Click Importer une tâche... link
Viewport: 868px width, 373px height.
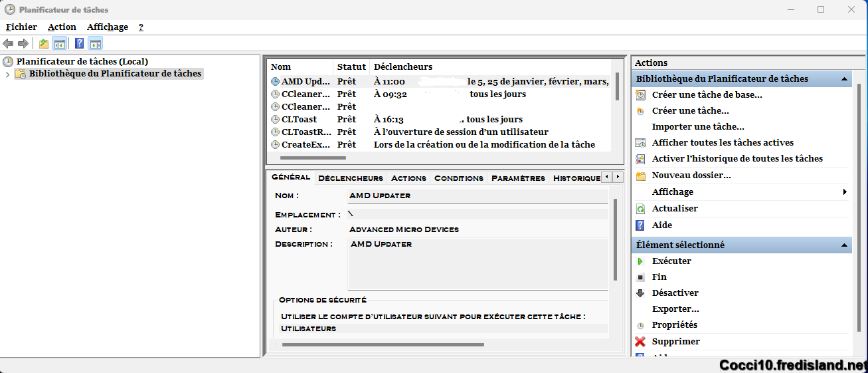click(x=698, y=127)
